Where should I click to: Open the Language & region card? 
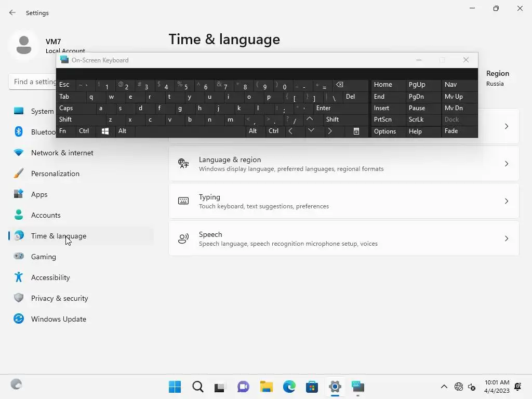(x=344, y=164)
